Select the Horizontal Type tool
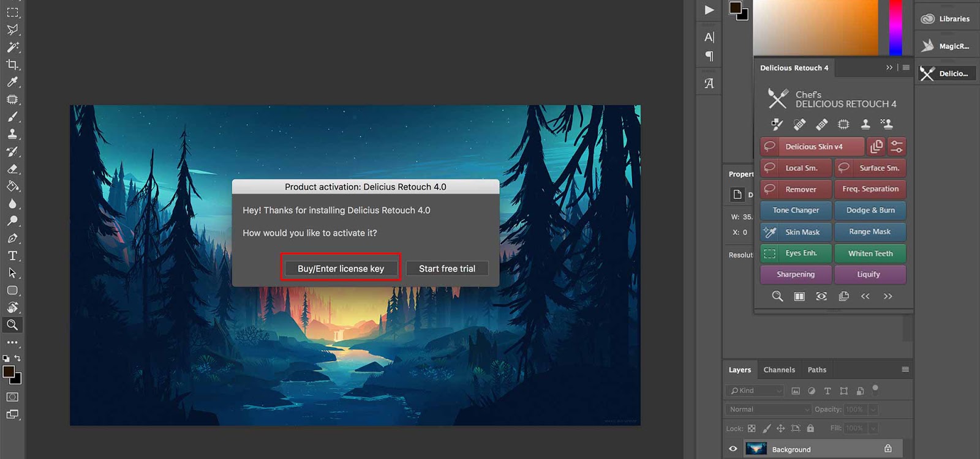 tap(12, 256)
